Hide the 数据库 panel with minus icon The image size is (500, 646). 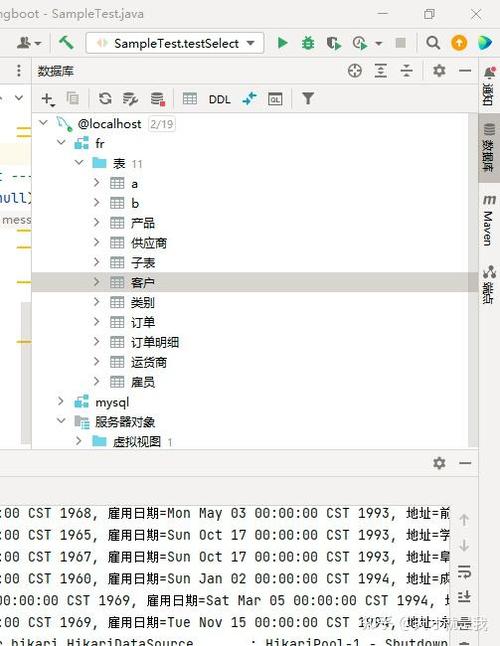pos(465,71)
